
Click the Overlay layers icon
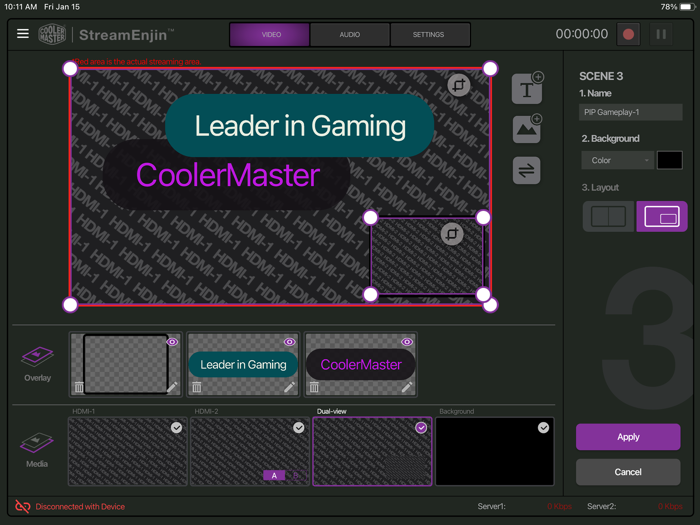(37, 356)
